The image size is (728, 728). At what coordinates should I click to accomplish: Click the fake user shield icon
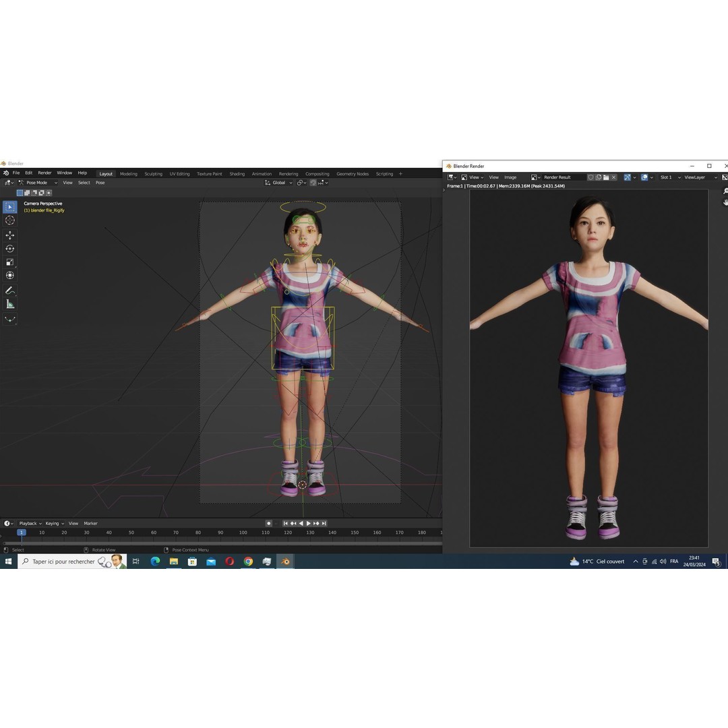590,177
